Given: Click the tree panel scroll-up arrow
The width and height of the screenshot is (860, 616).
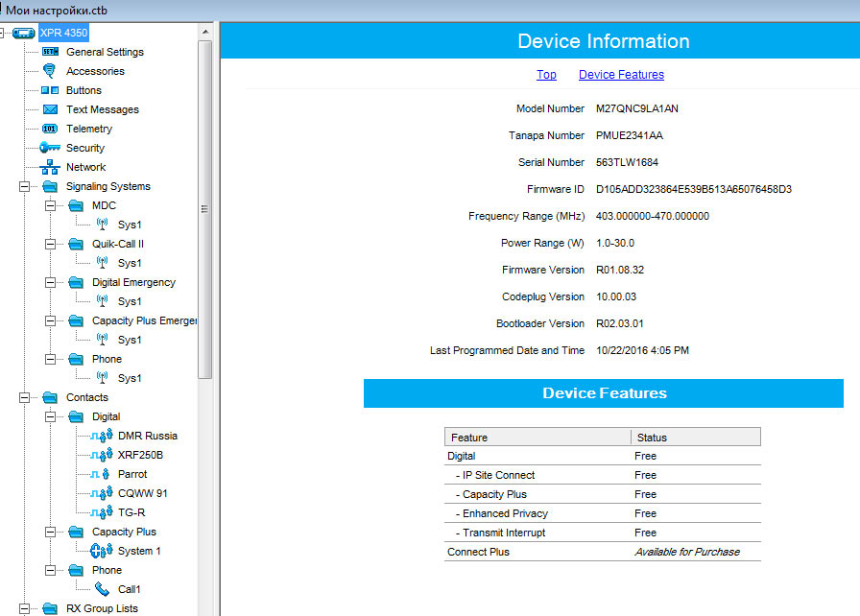Looking at the screenshot, I should click(x=205, y=32).
